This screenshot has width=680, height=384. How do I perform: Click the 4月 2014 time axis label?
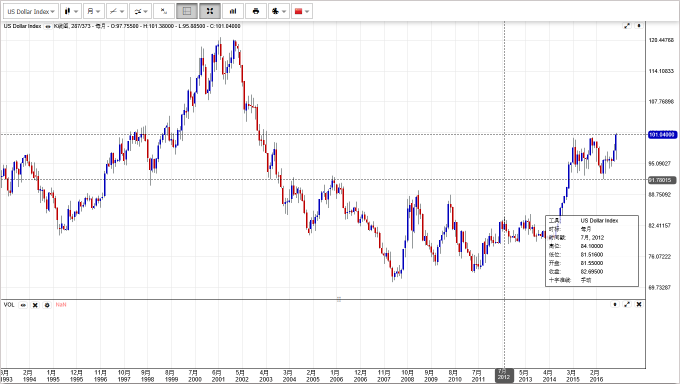click(x=549, y=376)
